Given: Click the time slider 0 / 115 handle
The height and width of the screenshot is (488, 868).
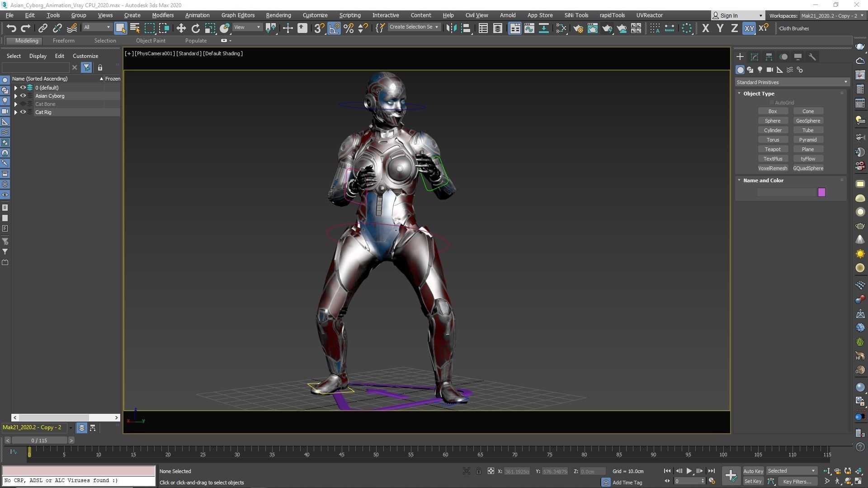Looking at the screenshot, I should tap(39, 441).
